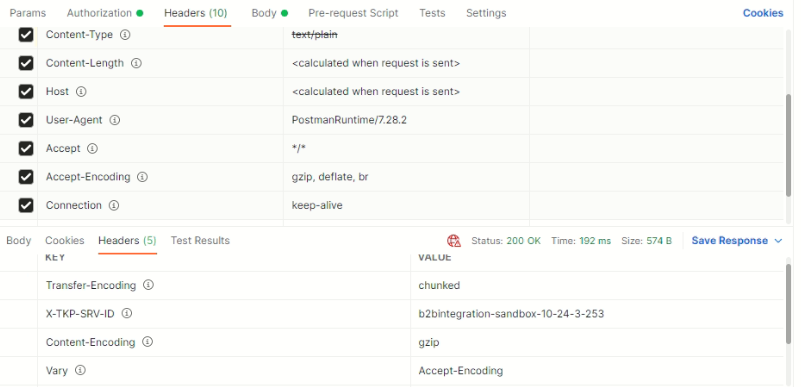
Task: View info for Transfer-Encoding response header
Action: point(148,285)
